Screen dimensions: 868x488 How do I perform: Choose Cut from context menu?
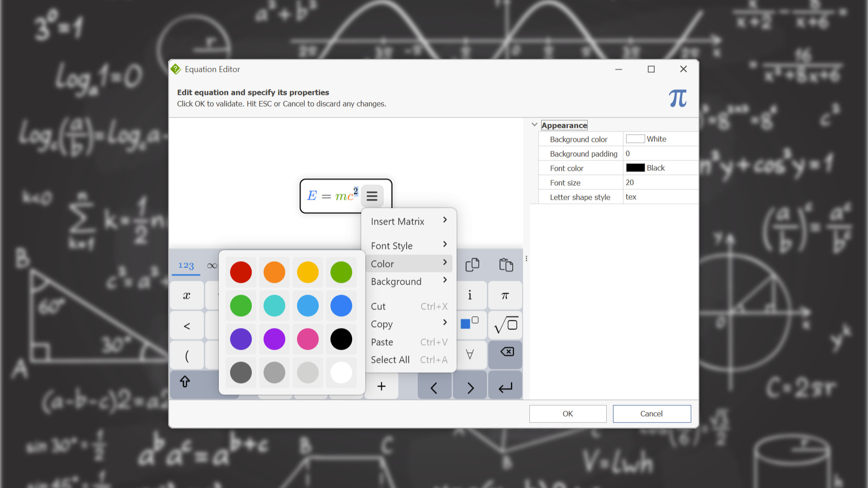coord(409,306)
